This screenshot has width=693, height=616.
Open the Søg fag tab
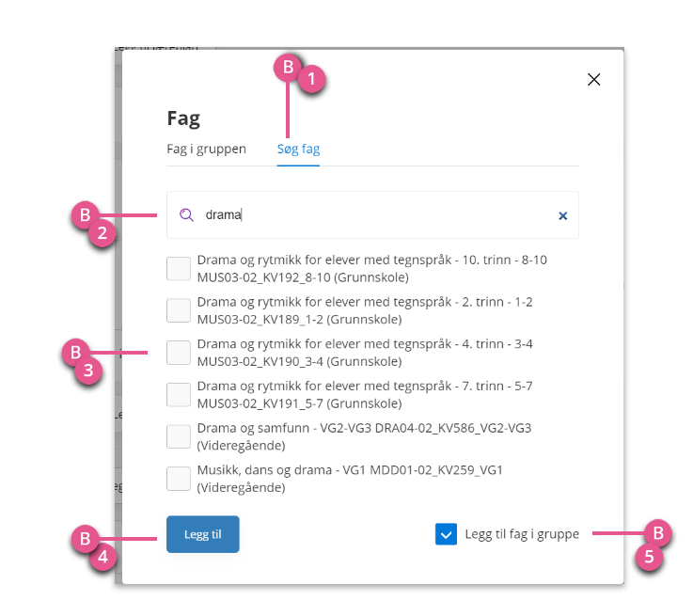(298, 149)
